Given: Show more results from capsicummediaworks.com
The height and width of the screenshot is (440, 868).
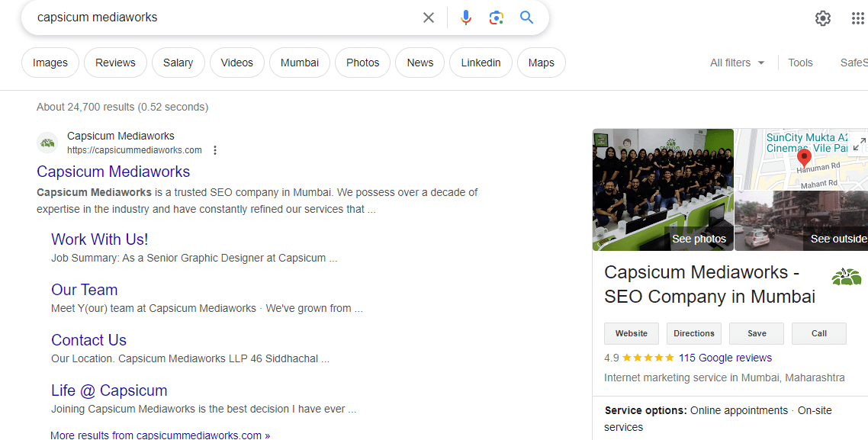Looking at the screenshot, I should [x=159, y=435].
